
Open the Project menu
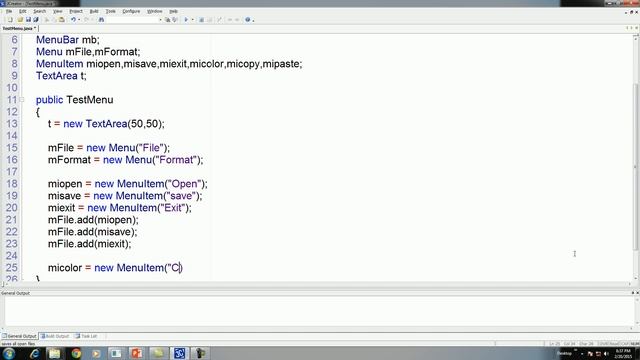pyautogui.click(x=76, y=11)
